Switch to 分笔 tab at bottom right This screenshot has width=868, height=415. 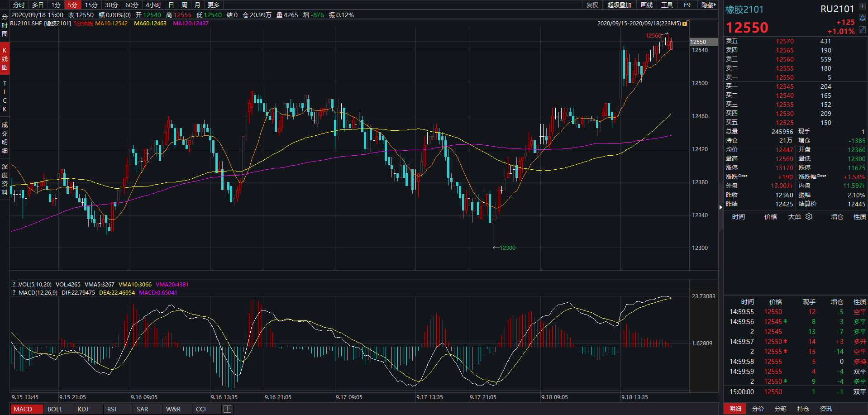coord(781,409)
